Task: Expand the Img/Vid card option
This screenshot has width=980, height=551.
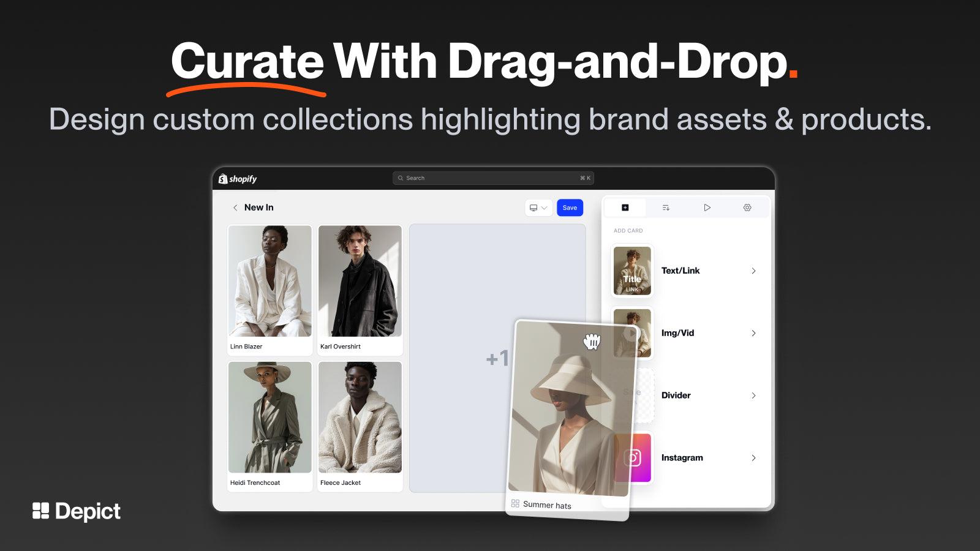Action: click(x=754, y=333)
